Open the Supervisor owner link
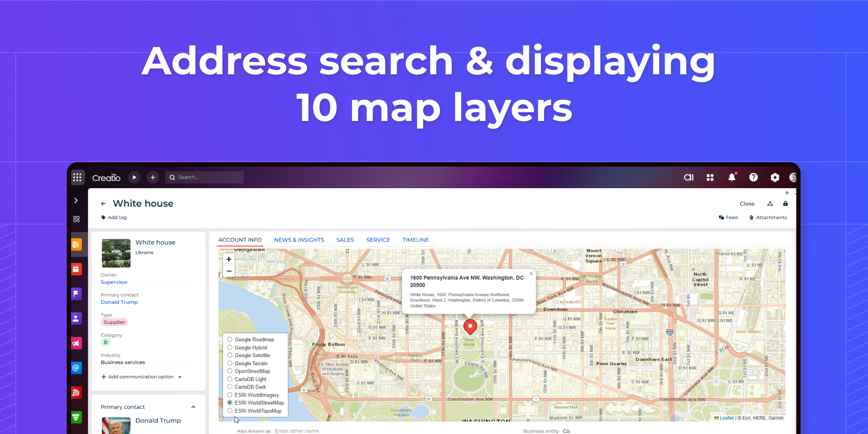Screen dimensions: 868x434 114,282
